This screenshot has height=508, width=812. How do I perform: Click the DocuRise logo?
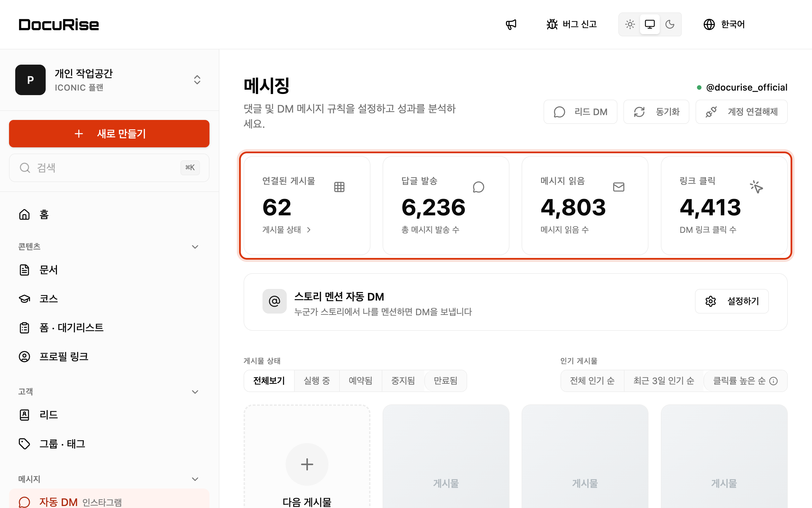point(59,25)
